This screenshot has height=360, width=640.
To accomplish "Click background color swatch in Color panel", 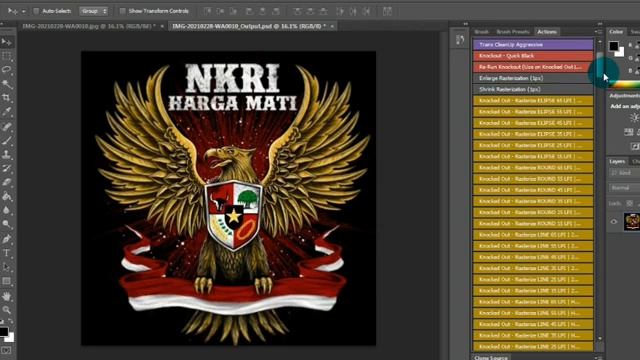I will (621, 53).
